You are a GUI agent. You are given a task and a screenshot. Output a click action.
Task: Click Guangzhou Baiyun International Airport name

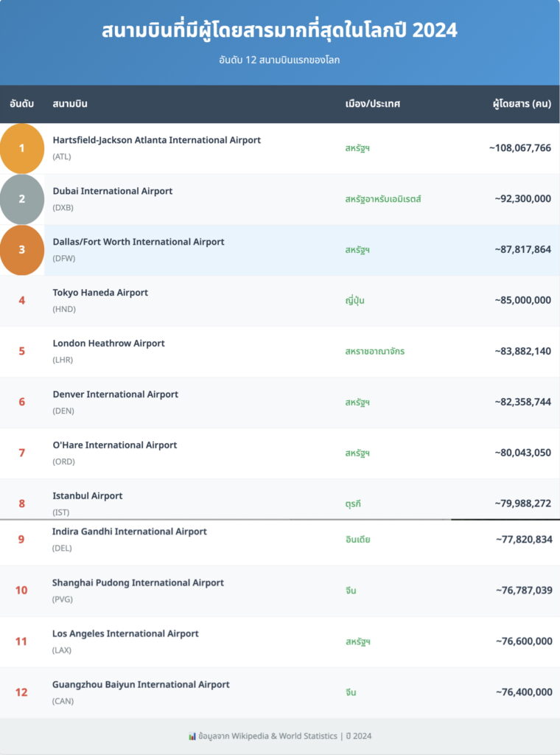click(x=141, y=685)
